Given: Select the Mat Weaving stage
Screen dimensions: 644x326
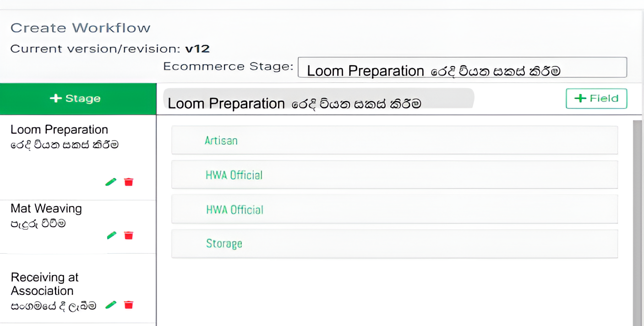Looking at the screenshot, I should [x=46, y=215].
